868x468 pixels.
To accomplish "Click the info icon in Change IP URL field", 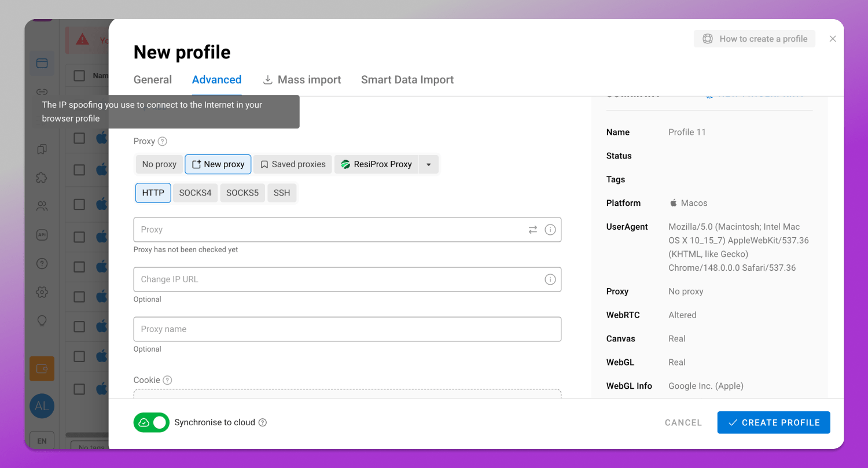I will (x=550, y=279).
